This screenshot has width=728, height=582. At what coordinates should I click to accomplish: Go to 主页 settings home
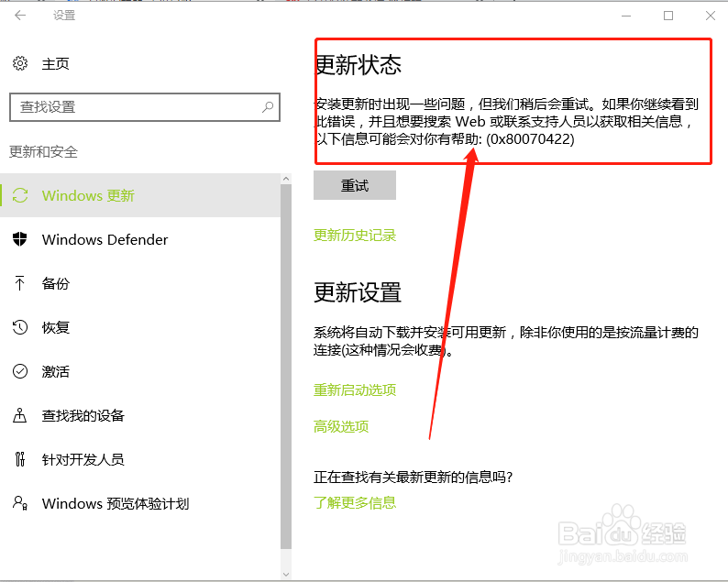click(56, 63)
